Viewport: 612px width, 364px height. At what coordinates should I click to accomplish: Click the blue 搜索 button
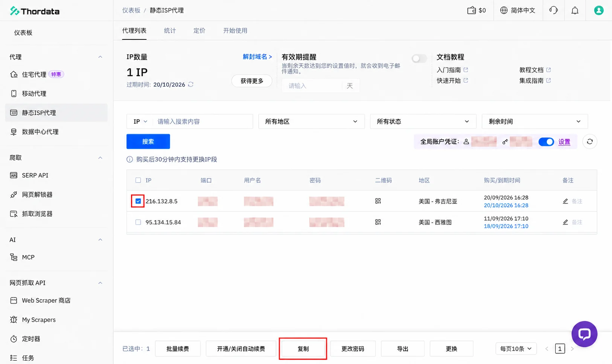point(148,142)
